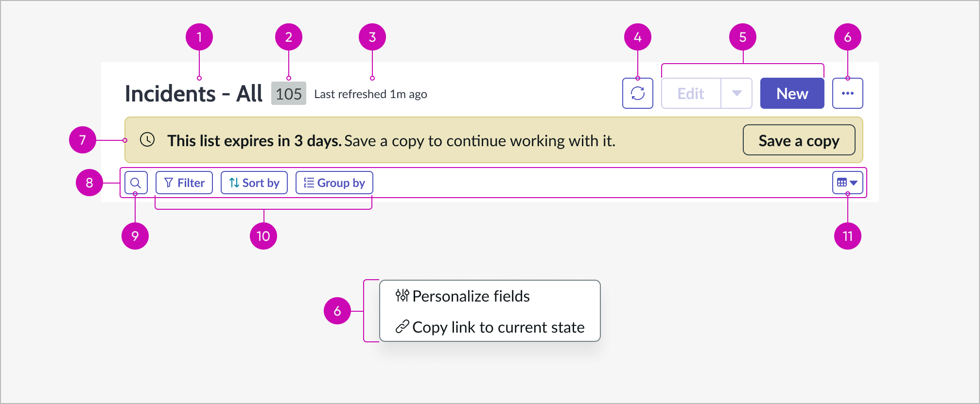Open the Filter options
The height and width of the screenshot is (404, 980).
click(184, 183)
